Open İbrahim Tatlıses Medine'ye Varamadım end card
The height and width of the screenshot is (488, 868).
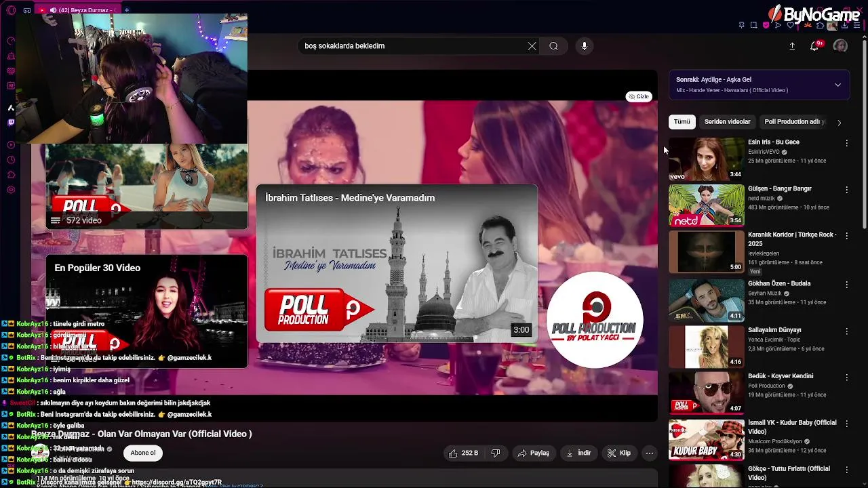click(397, 264)
